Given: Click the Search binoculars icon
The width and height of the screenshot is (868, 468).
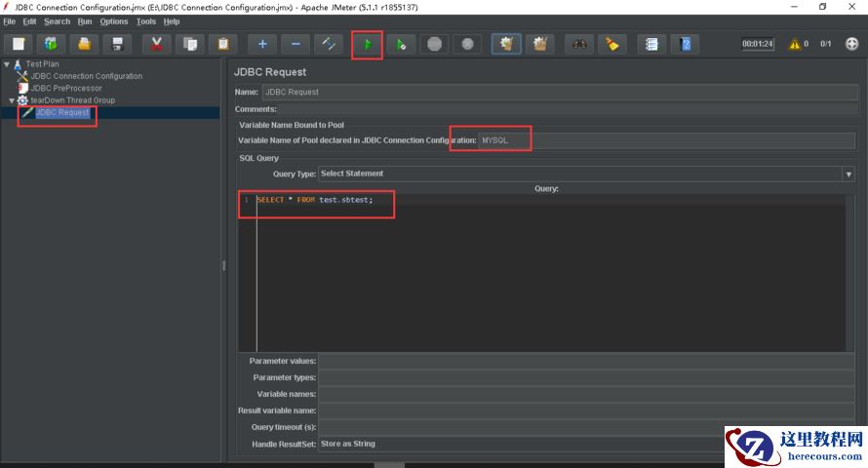Looking at the screenshot, I should click(579, 44).
